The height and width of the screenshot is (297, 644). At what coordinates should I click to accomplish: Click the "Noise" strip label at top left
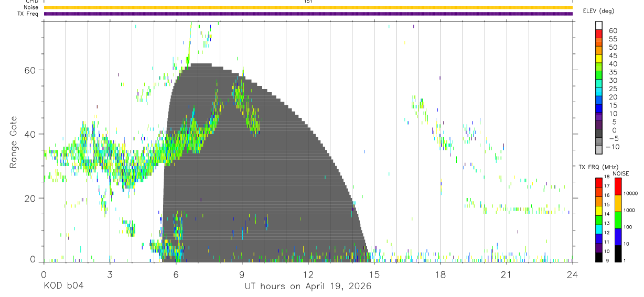click(x=31, y=7)
